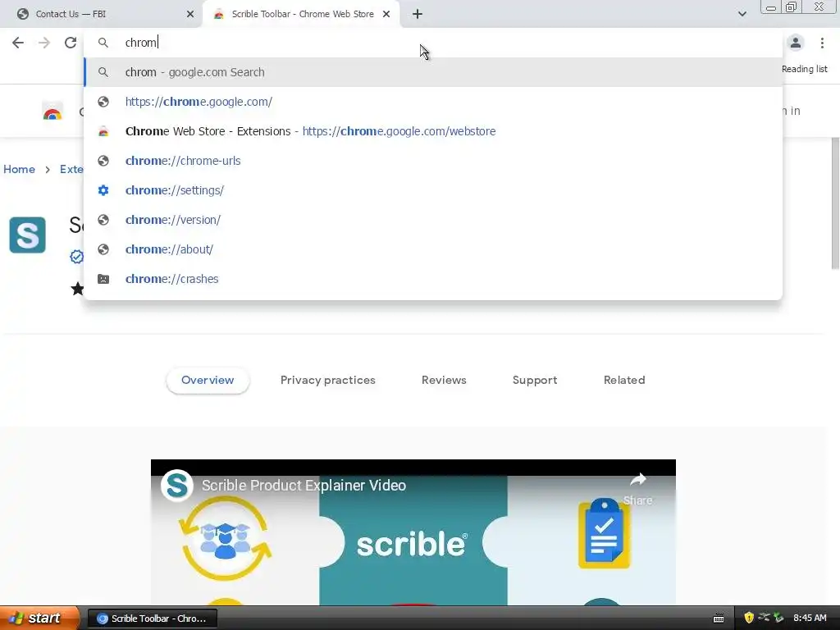Select the Scrible Toolbar - Chrome Web Store tab
Image resolution: width=840 pixels, height=630 pixels.
point(300,14)
